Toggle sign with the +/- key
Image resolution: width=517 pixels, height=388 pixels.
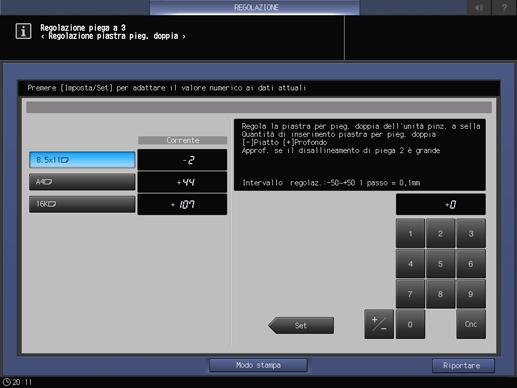[379, 324]
